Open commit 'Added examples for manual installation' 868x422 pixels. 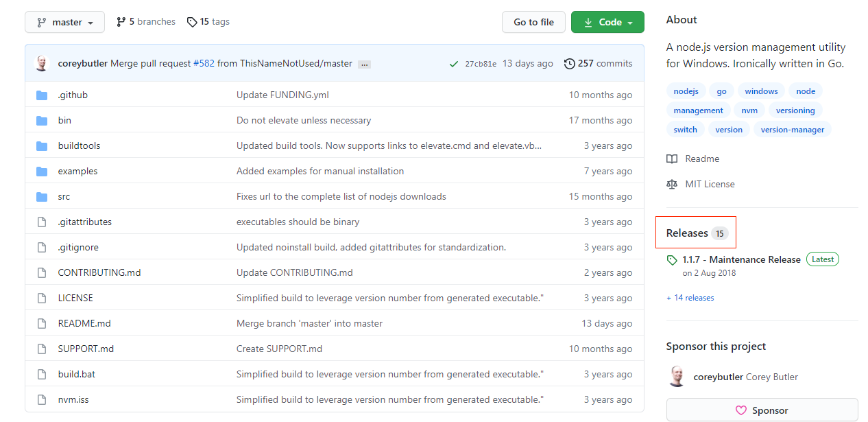[x=320, y=171]
